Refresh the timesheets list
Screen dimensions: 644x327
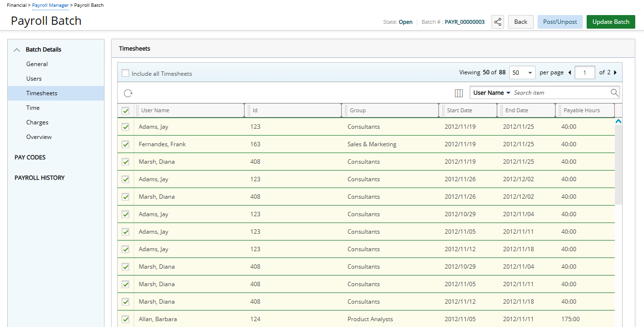(128, 93)
